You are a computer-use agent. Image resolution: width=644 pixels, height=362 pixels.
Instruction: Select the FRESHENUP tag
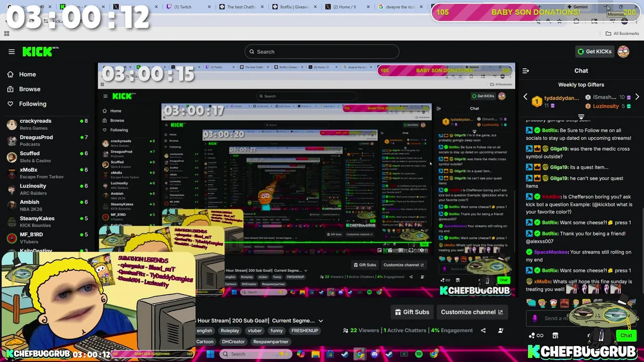[305, 331]
